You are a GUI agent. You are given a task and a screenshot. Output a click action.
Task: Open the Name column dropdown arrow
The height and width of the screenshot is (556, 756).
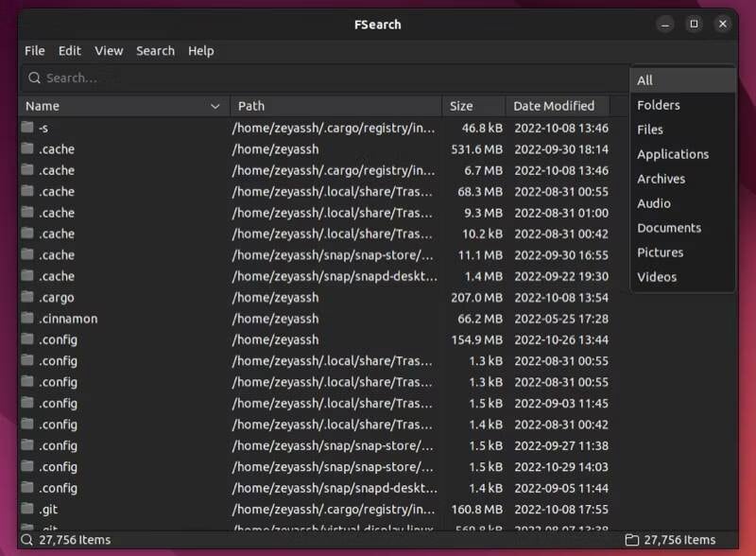215,106
